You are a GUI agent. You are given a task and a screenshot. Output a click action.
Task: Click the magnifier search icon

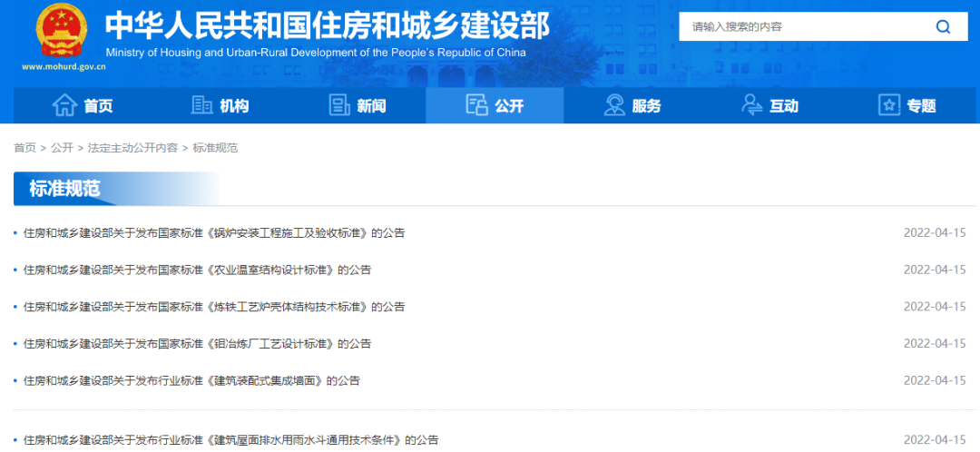pyautogui.click(x=943, y=27)
